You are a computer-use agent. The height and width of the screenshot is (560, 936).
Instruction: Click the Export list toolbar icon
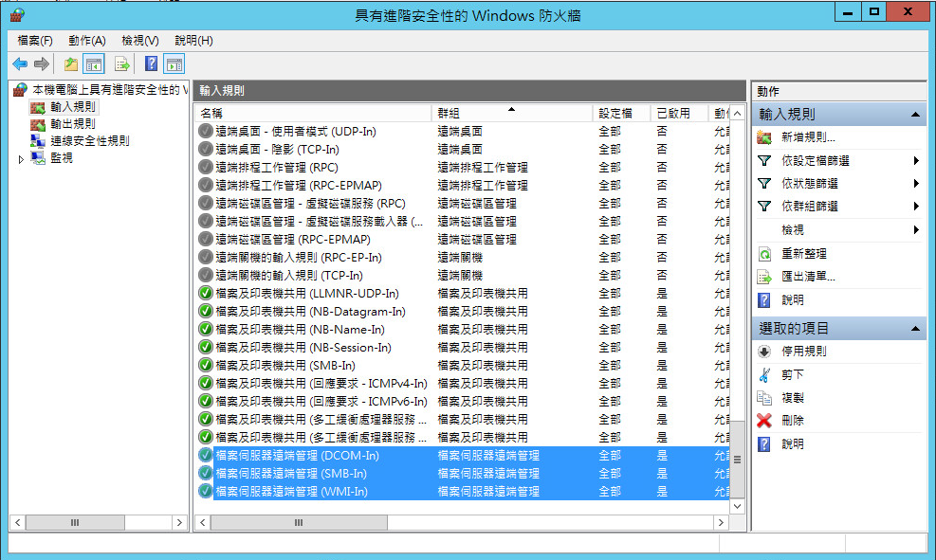coord(121,63)
